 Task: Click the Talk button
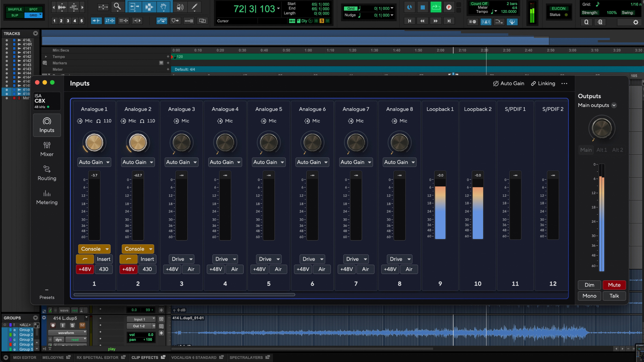[x=614, y=296]
